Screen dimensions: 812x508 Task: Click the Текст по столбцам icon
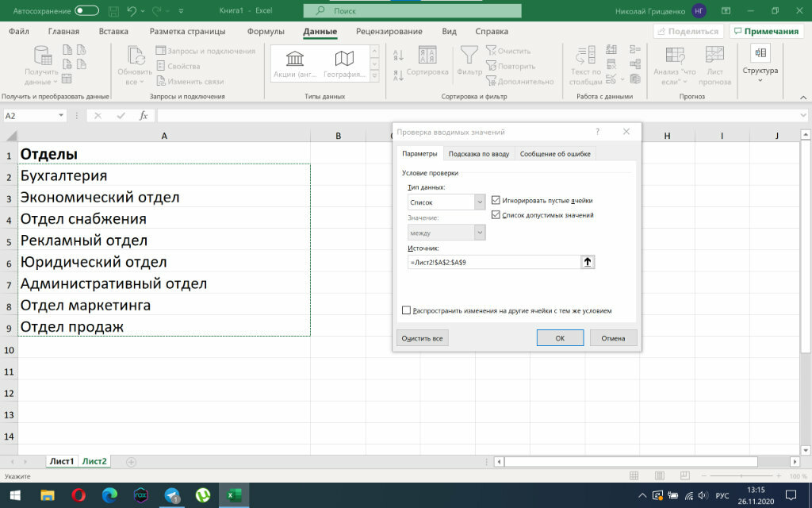pos(586,55)
